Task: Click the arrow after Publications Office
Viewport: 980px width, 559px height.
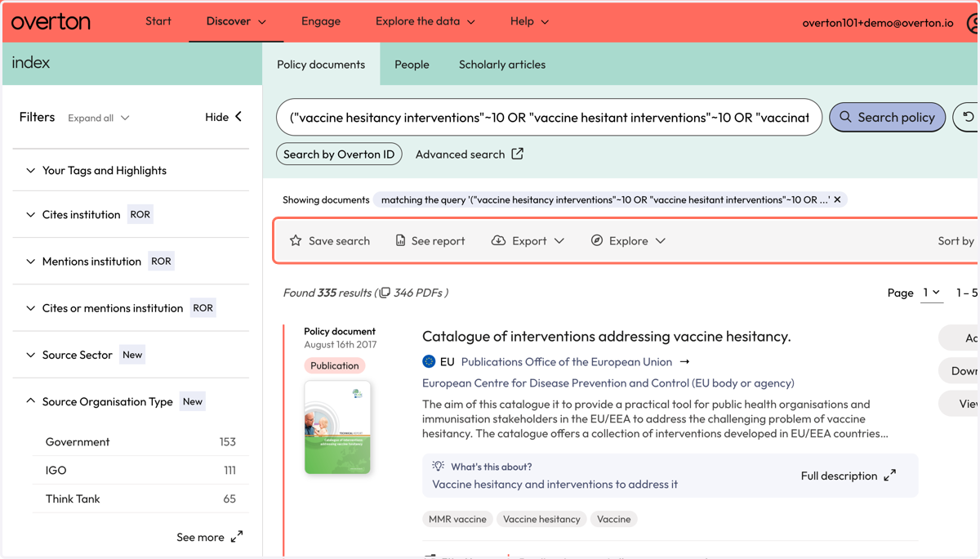Action: pyautogui.click(x=684, y=361)
